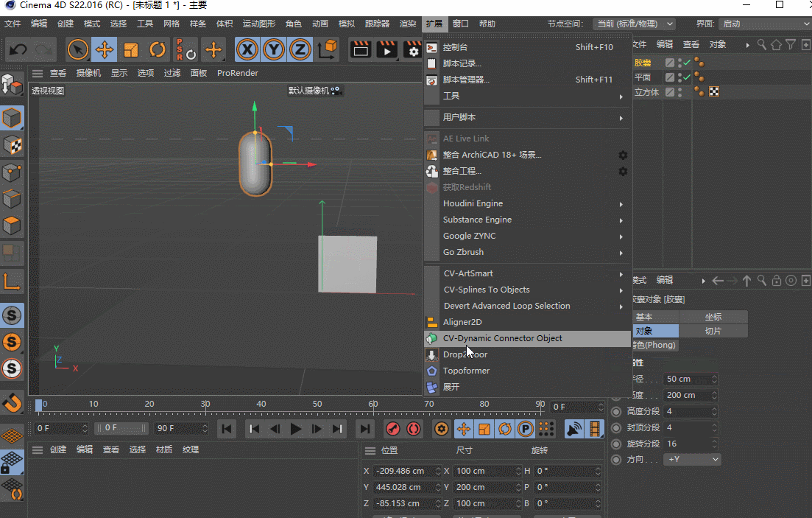Click the coordinate system icon
This screenshot has height=518, width=812.
(x=328, y=50)
